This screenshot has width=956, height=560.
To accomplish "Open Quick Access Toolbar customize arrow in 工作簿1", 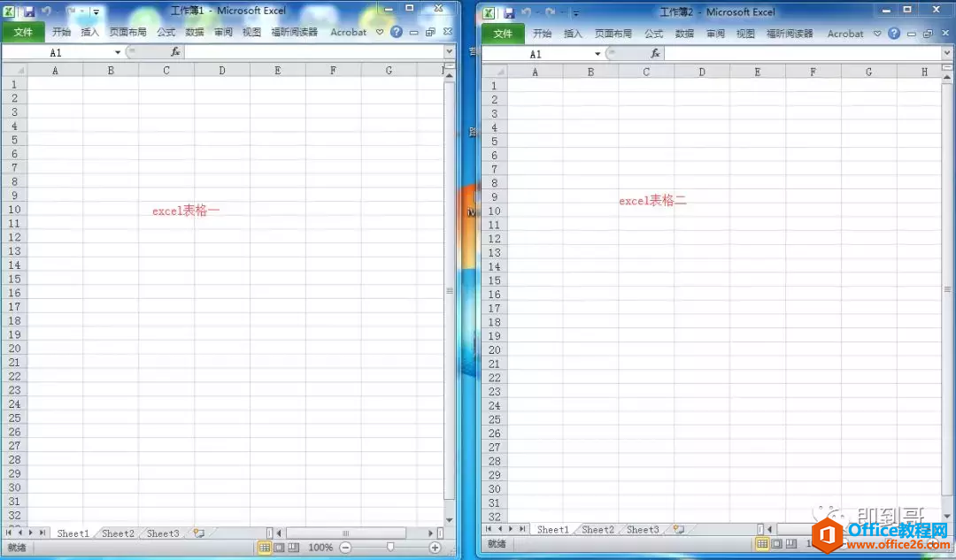I will [96, 12].
